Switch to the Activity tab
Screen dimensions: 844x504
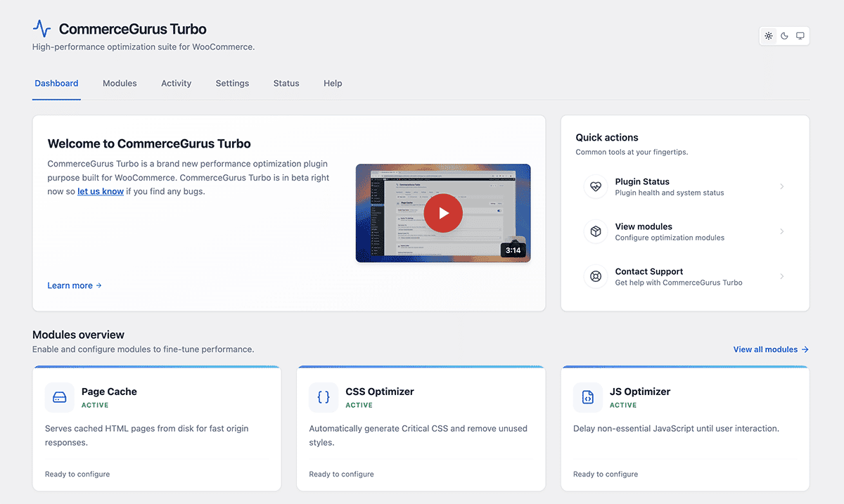[x=176, y=83]
